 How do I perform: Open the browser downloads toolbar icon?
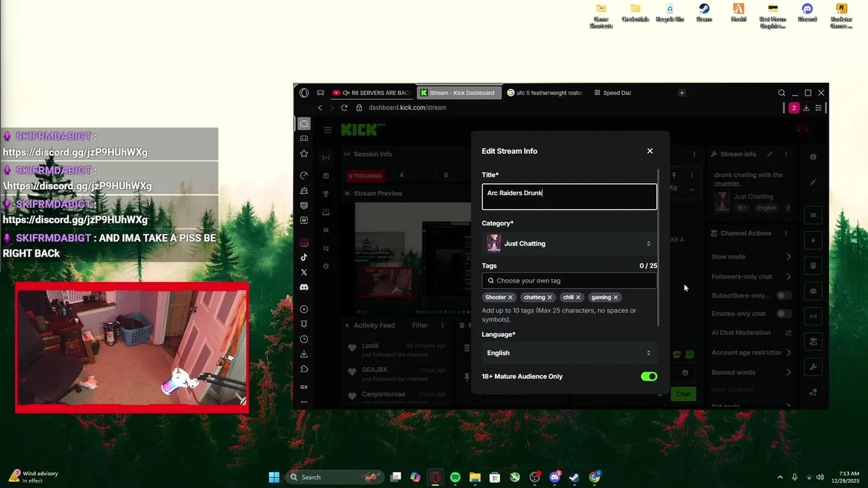click(806, 108)
